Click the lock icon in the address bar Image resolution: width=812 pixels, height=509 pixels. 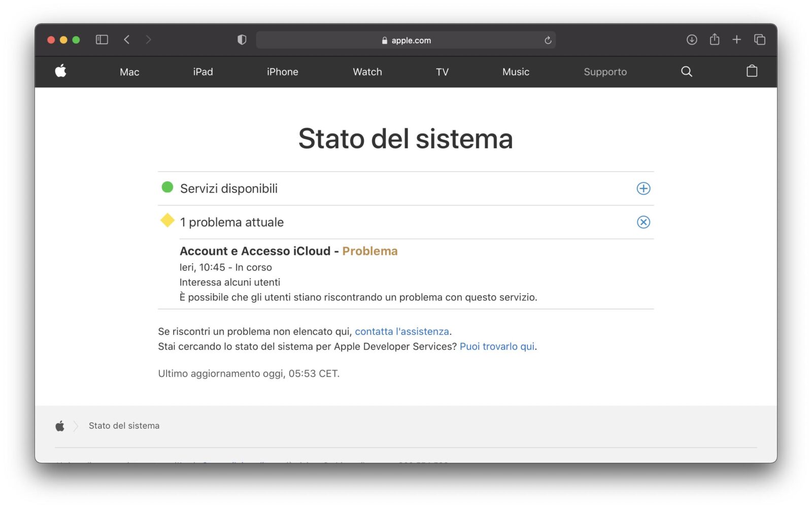[x=385, y=41]
